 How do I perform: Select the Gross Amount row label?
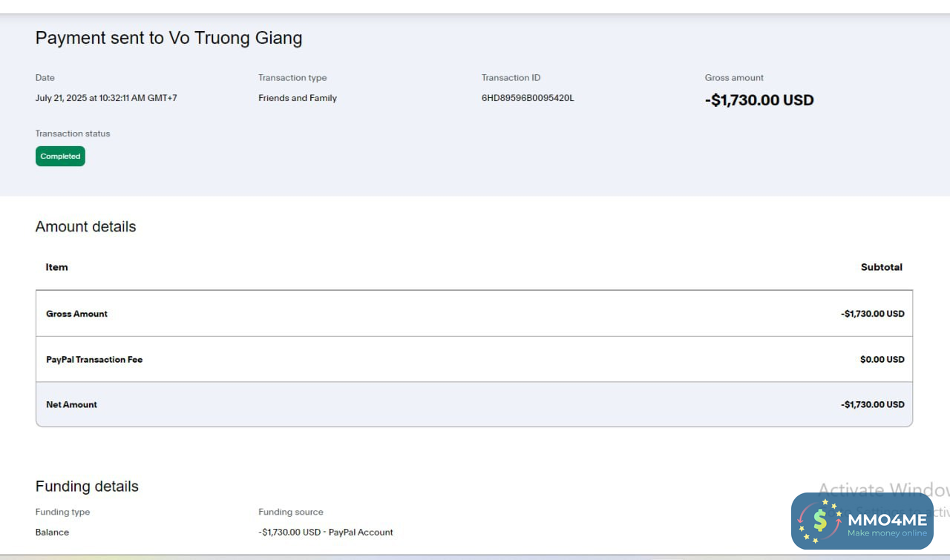76,314
